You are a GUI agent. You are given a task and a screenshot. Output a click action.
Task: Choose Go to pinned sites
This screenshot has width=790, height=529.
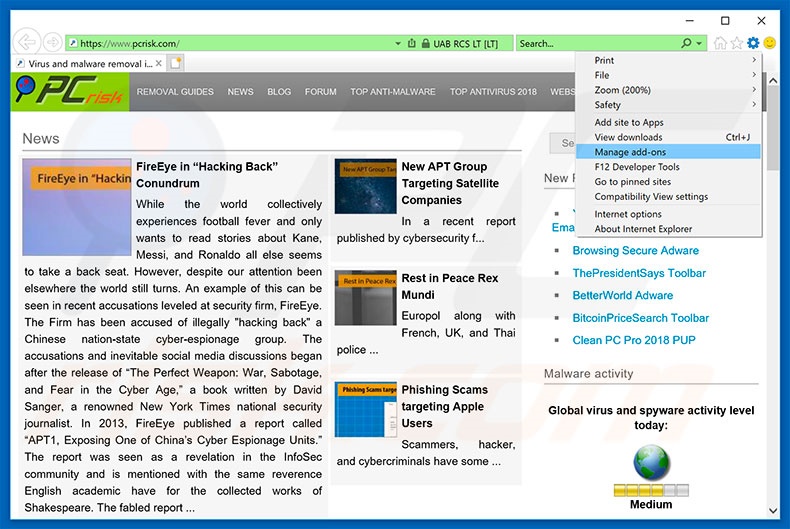(668, 181)
